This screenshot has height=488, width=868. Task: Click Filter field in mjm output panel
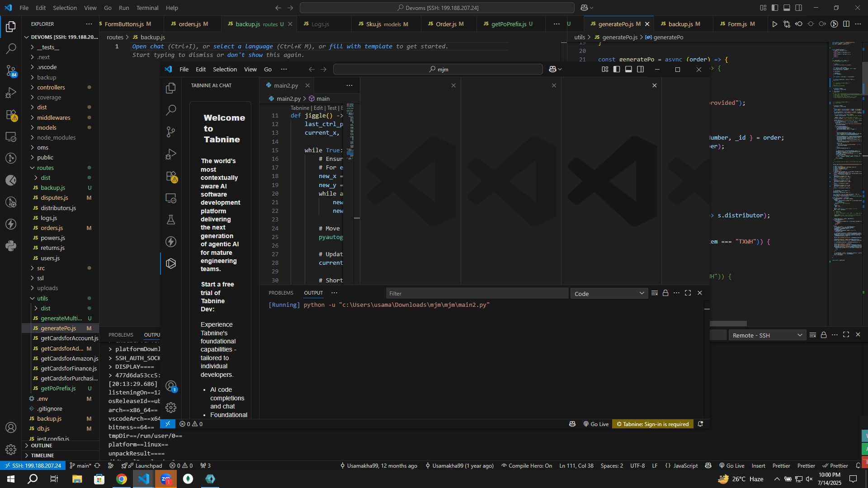(x=477, y=294)
